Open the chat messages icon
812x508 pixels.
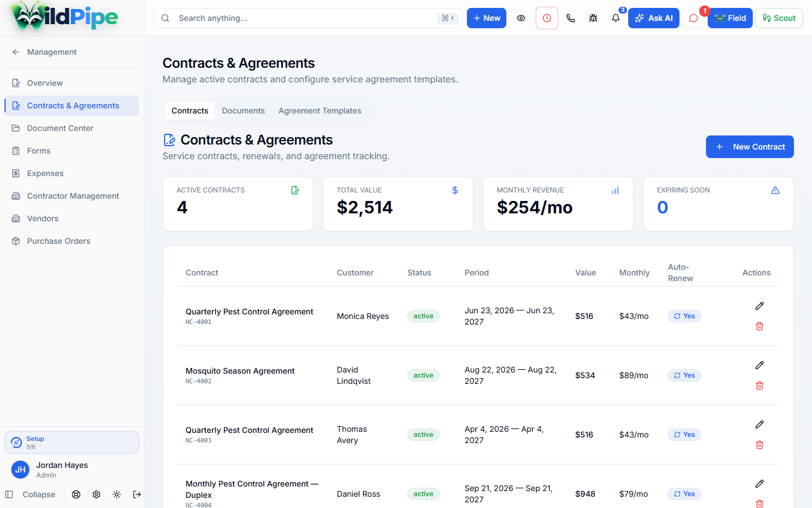click(694, 18)
